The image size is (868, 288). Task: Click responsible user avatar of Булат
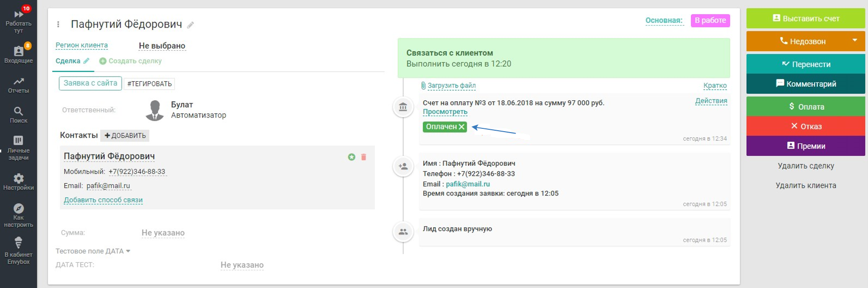point(155,110)
